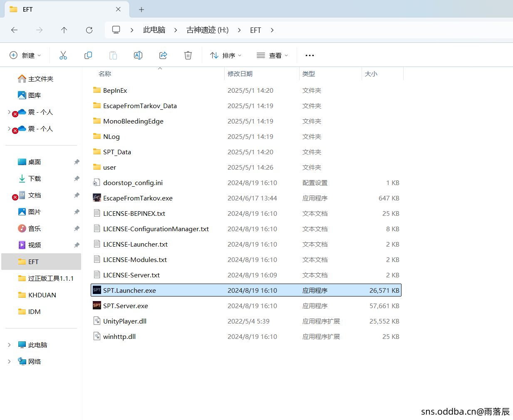Open IDM folder in sidebar
The image size is (513, 420).
tap(30, 311)
